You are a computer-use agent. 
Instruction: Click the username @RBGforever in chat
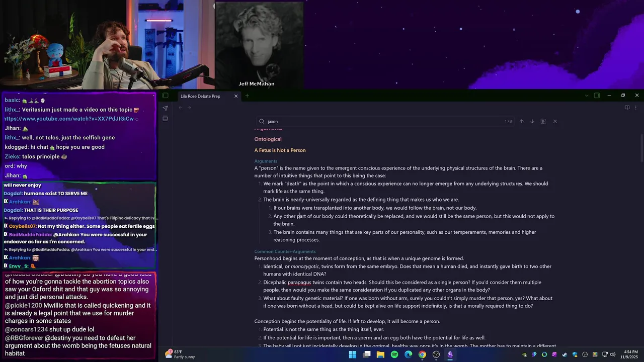click(24, 338)
